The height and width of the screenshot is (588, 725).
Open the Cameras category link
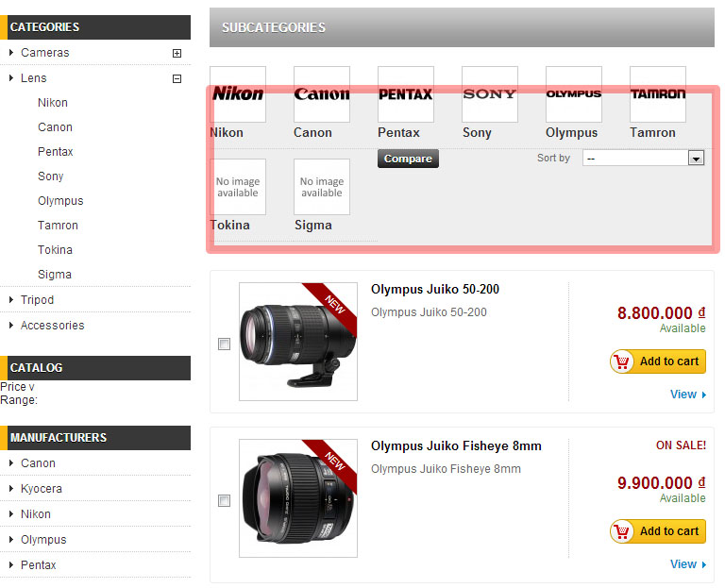tap(45, 53)
